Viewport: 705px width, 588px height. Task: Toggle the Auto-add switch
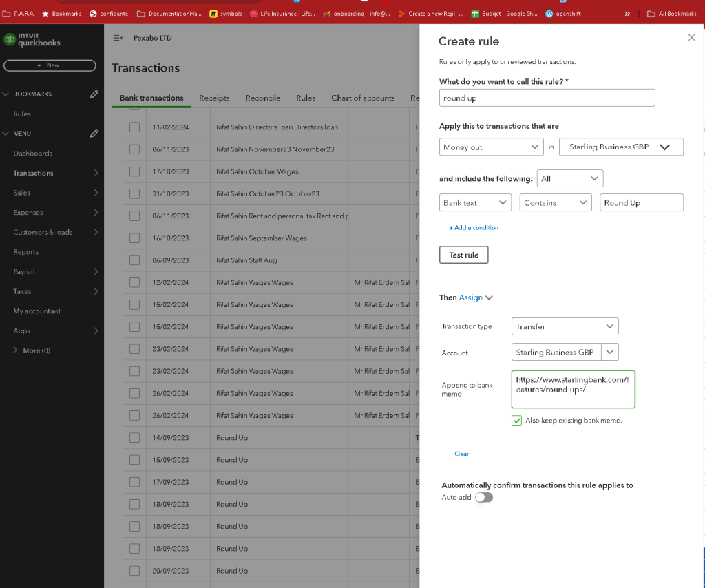484,498
